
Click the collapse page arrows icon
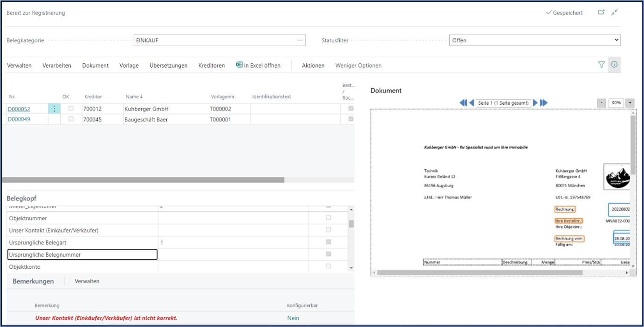click(x=615, y=13)
